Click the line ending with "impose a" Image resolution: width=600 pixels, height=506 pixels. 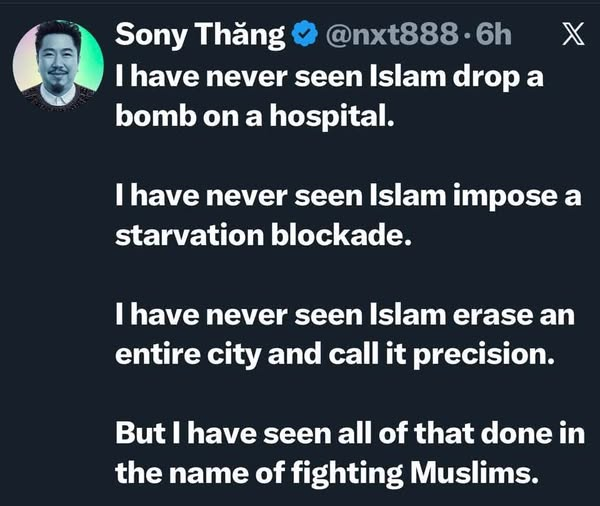tap(348, 196)
